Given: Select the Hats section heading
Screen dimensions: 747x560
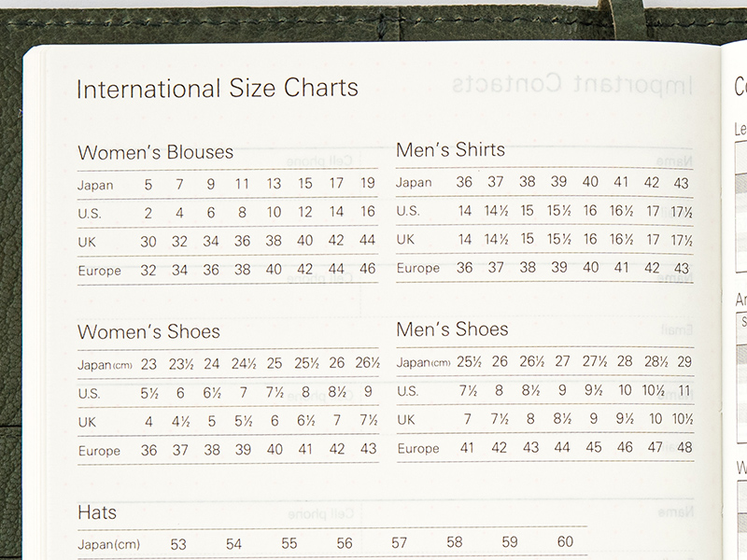Looking at the screenshot, I should [x=97, y=512].
